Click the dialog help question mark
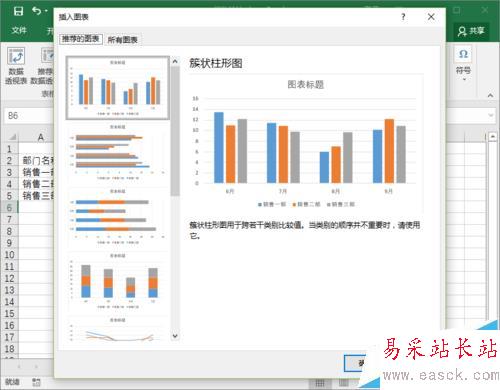 403,17
